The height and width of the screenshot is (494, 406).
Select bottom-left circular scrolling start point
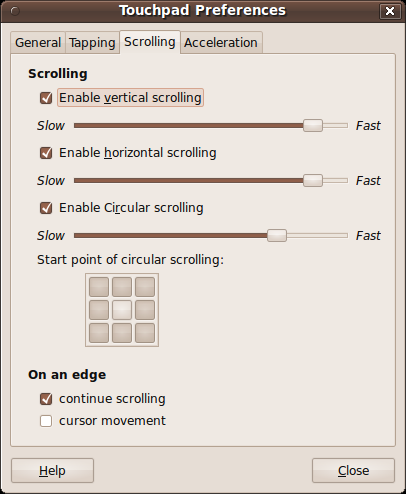click(x=99, y=333)
